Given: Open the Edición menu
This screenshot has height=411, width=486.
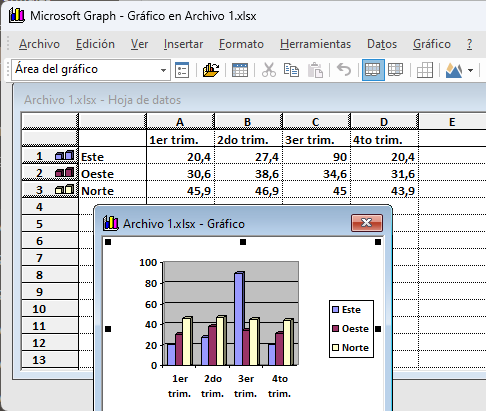Looking at the screenshot, I should point(95,44).
